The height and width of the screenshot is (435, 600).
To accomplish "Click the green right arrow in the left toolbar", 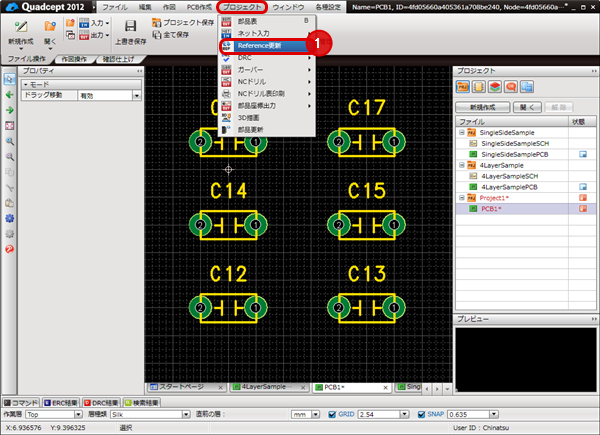I will 10,110.
